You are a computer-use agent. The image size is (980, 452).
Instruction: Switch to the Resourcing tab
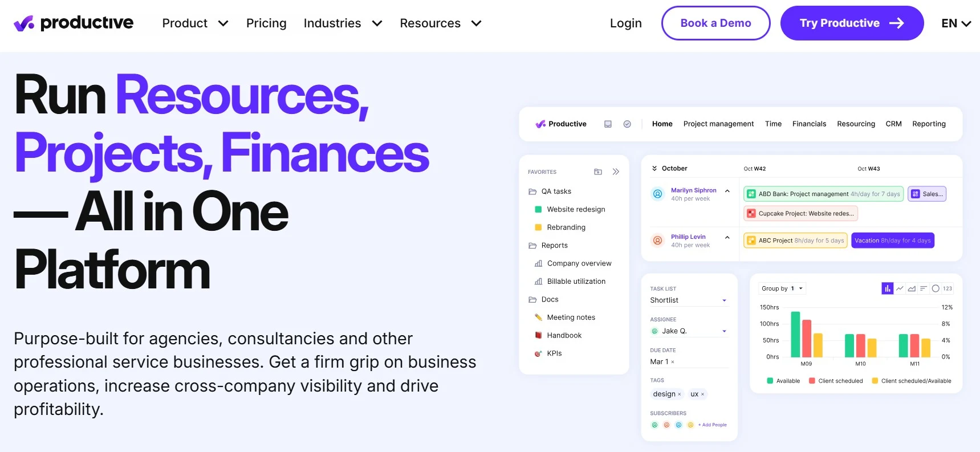pyautogui.click(x=856, y=124)
